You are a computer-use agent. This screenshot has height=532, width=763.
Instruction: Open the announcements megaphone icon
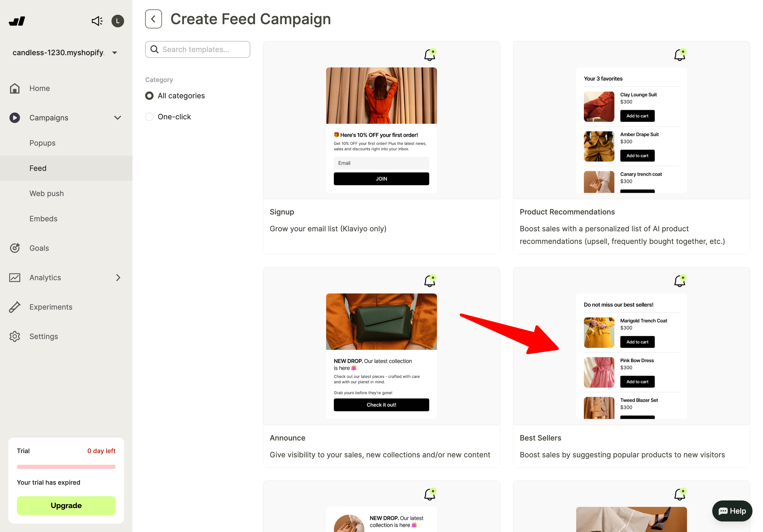(97, 21)
